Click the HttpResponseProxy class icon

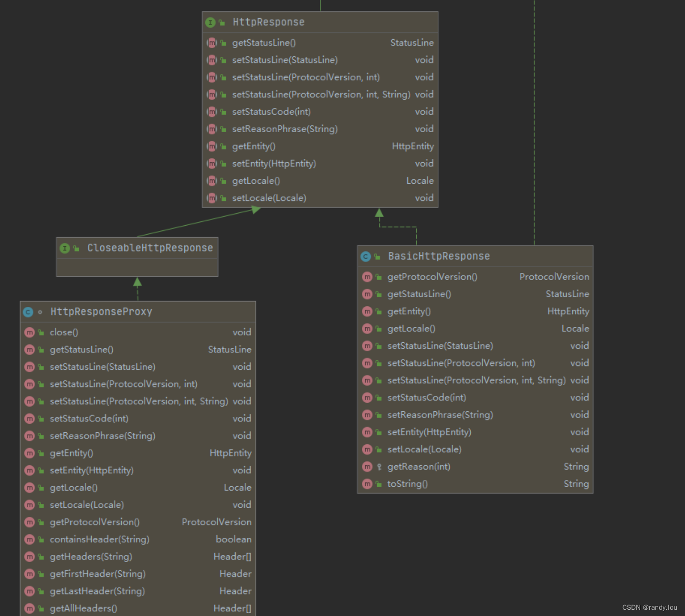point(28,312)
